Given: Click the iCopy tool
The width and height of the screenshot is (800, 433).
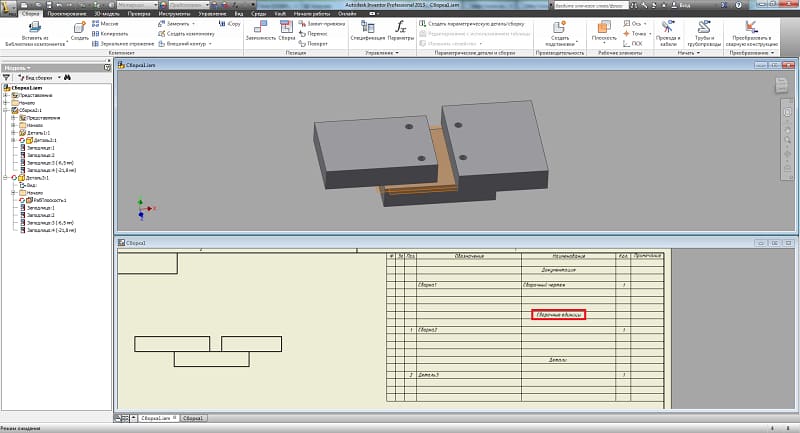Looking at the screenshot, I should (x=229, y=23).
